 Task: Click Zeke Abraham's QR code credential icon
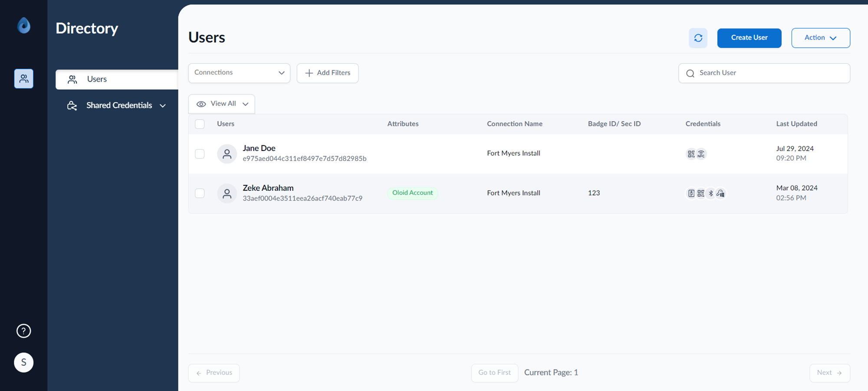point(701,194)
